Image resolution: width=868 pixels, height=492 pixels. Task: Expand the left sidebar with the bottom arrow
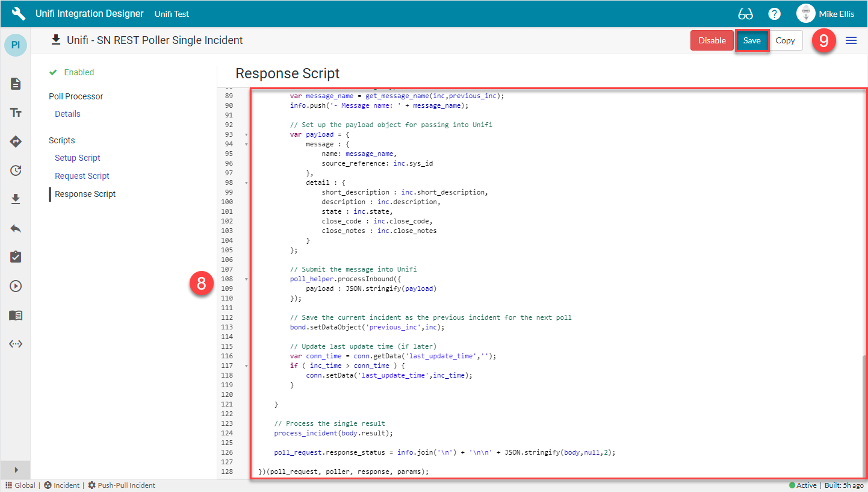(16, 470)
